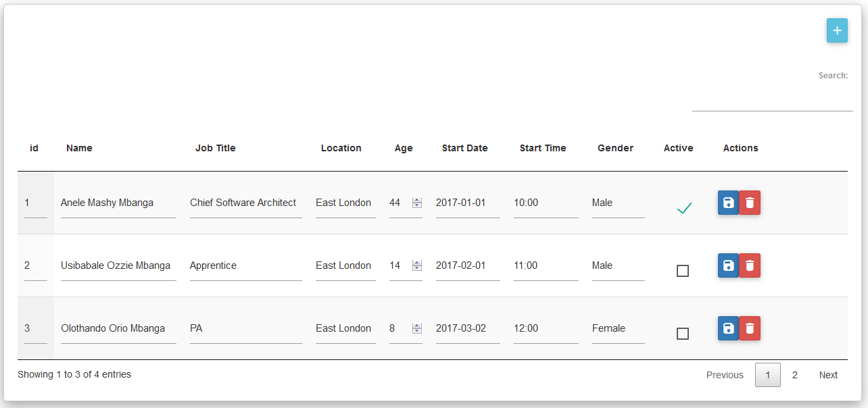Delete the Usibabale Ozzie Mbanga row
The height and width of the screenshot is (408, 868).
click(x=750, y=265)
